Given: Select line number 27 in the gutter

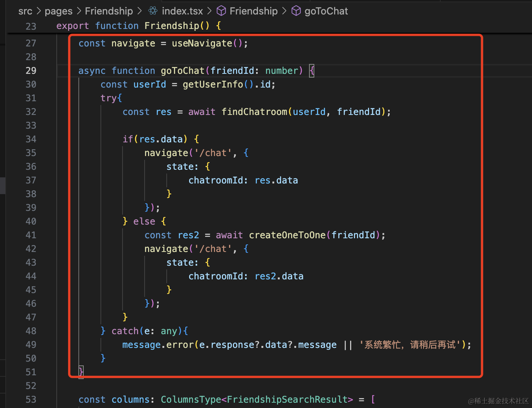Looking at the screenshot, I should coord(31,43).
